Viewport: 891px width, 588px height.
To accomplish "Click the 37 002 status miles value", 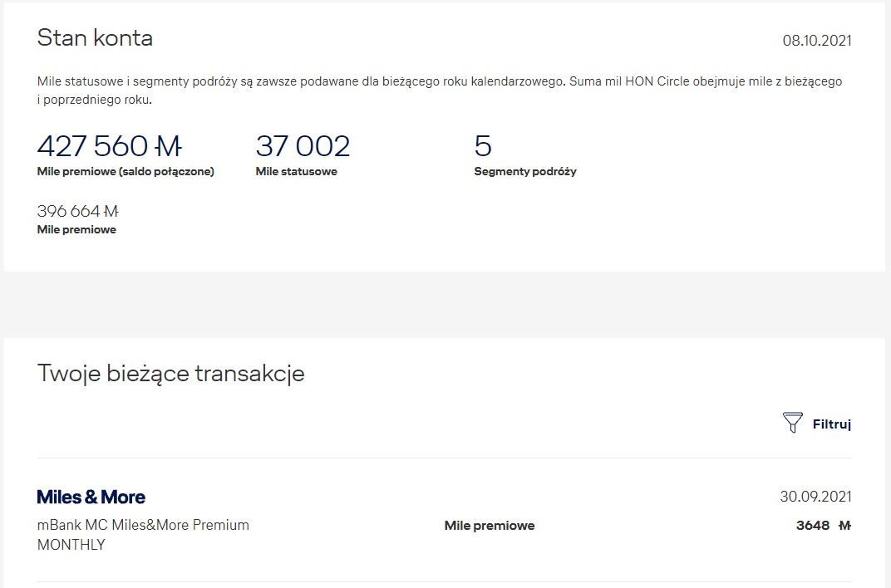I will click(x=303, y=146).
